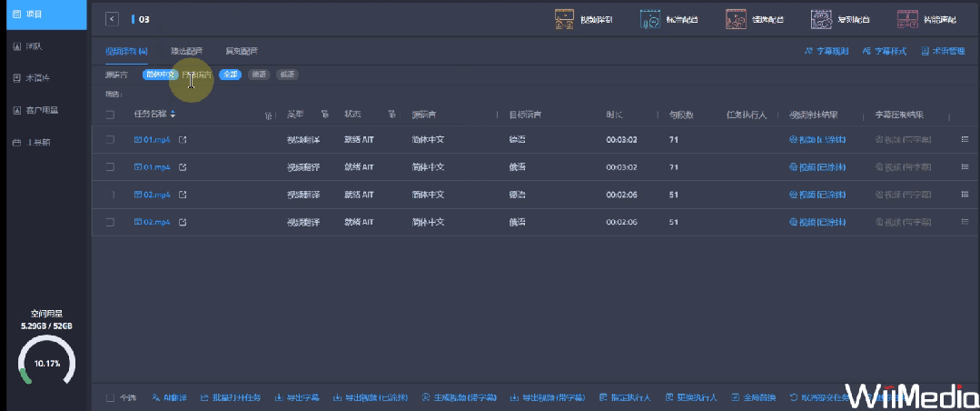This screenshot has width=980, height=411.
Task: Sort by 任务名称 column arrow
Action: [173, 115]
